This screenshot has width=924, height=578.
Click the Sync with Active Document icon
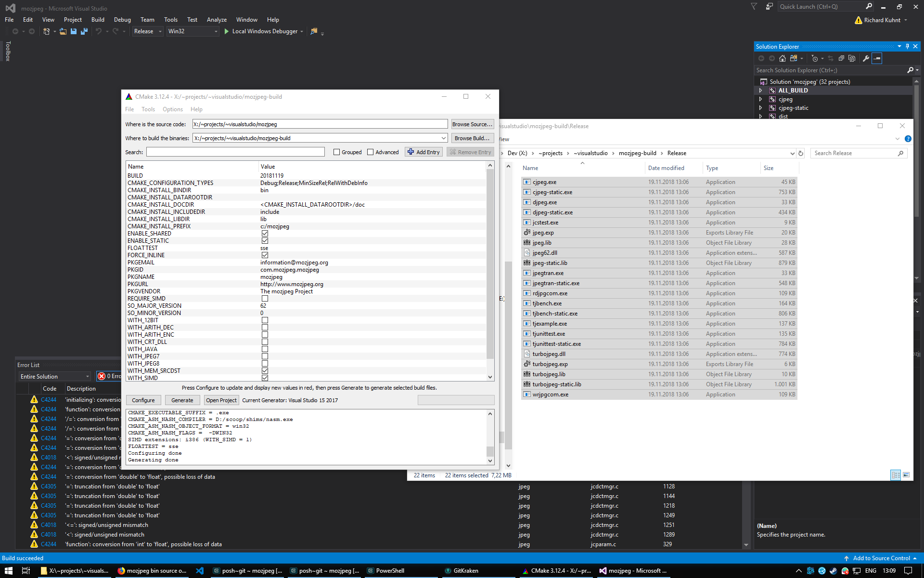tap(831, 58)
